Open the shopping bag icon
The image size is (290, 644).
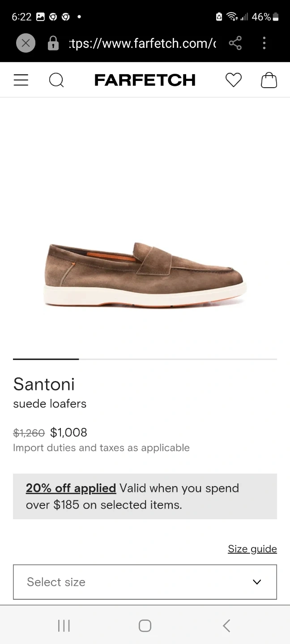tap(269, 80)
